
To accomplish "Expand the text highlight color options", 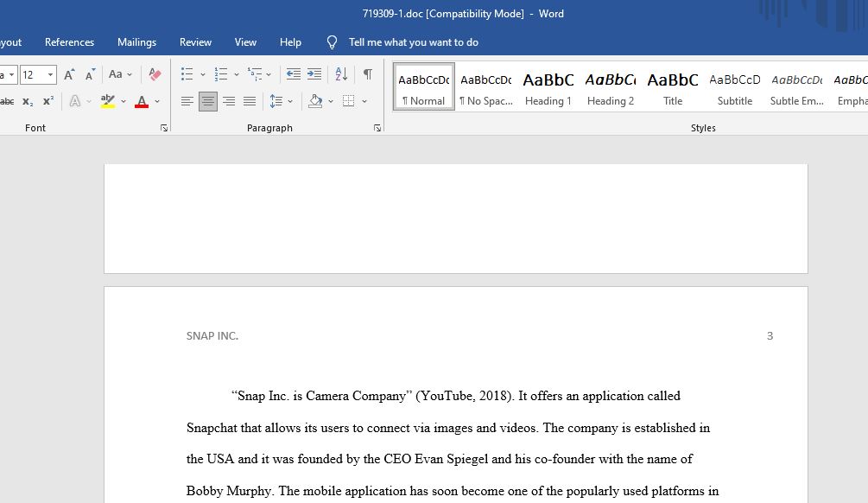I will tap(124, 101).
